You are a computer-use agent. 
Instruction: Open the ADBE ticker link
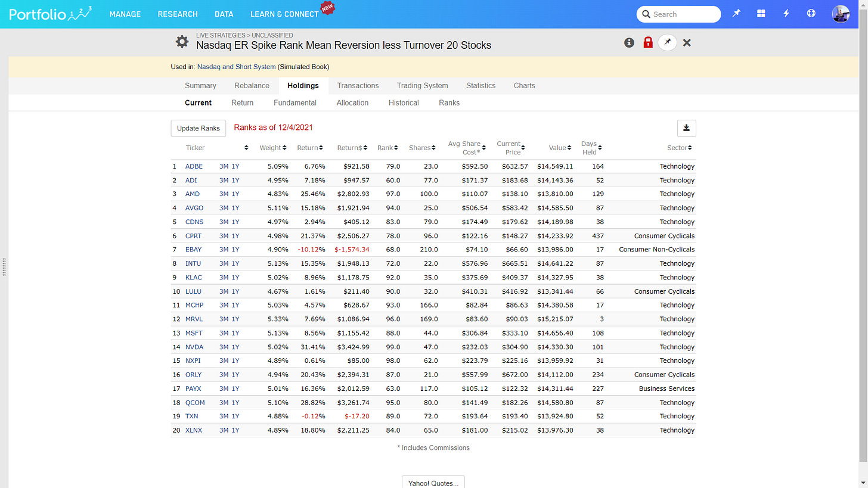click(x=194, y=166)
